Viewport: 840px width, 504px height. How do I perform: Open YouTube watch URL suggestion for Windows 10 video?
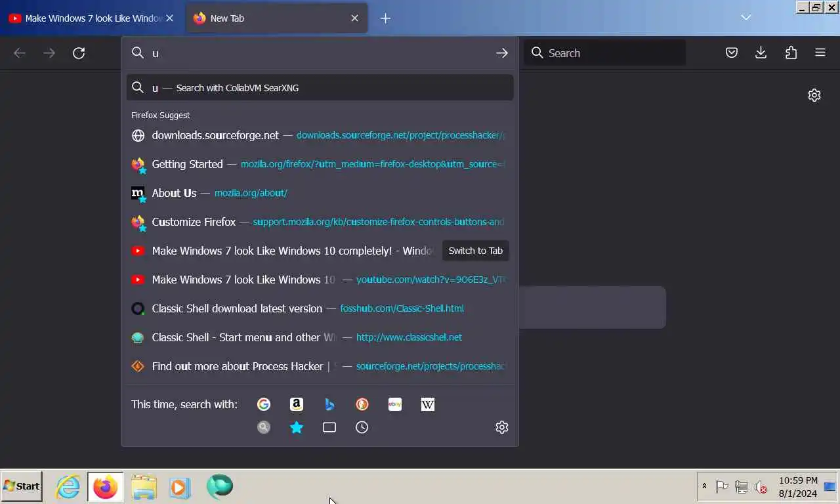[320, 280]
